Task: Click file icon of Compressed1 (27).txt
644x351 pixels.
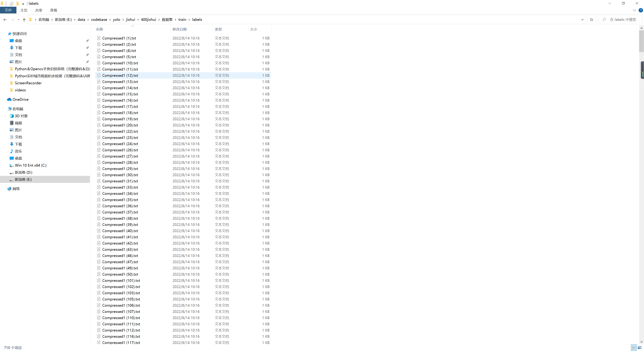Action: coord(99,156)
